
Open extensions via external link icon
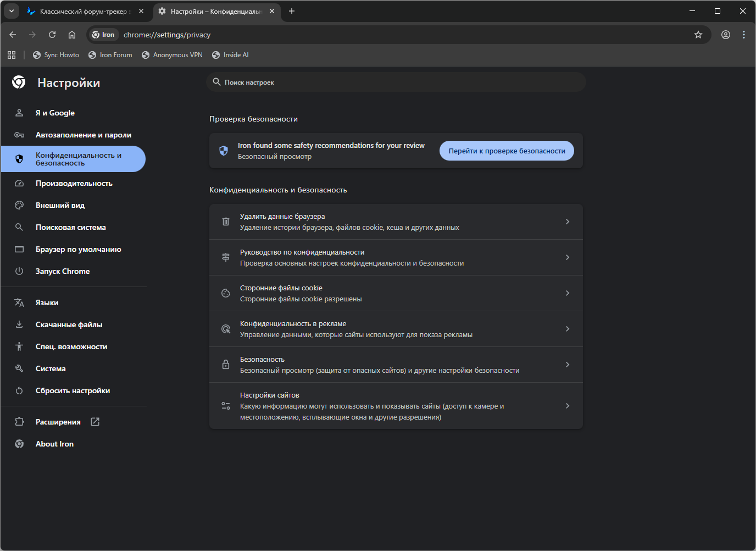pos(95,422)
